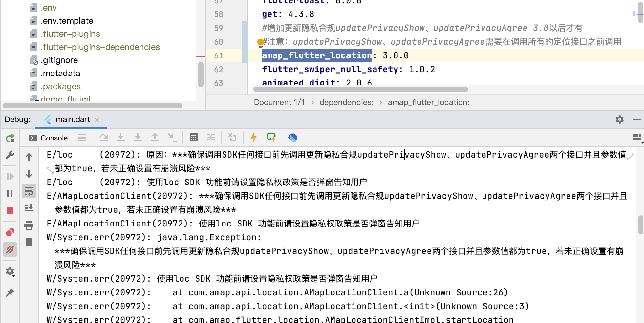Click project tree horizontal scrollbar
Viewport: 644px width, 323px height.
coord(93,106)
